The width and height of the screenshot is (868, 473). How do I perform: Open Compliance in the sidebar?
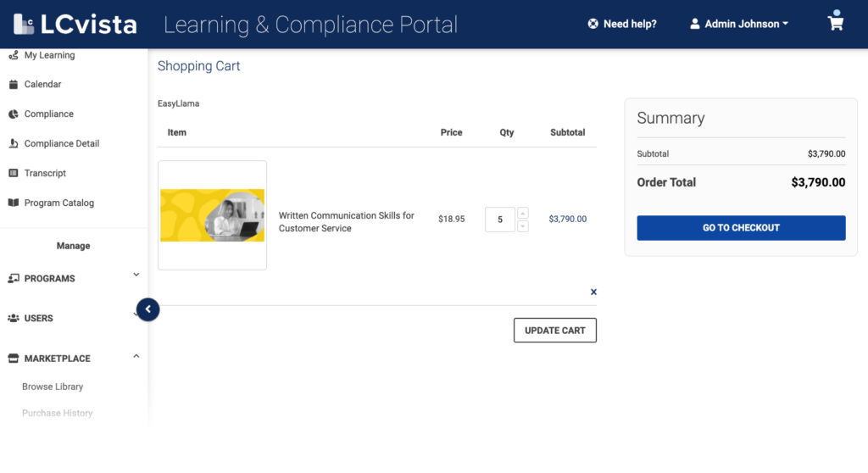point(48,114)
